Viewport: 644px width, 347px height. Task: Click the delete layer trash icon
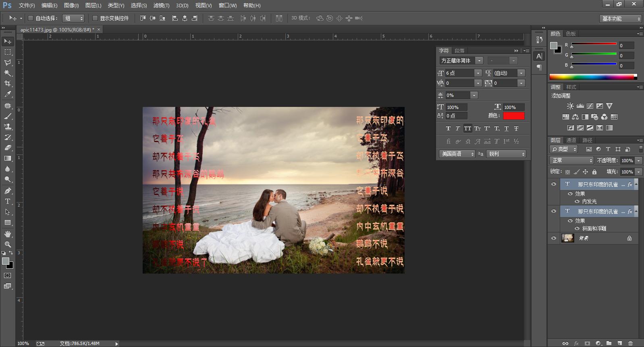tap(631, 343)
